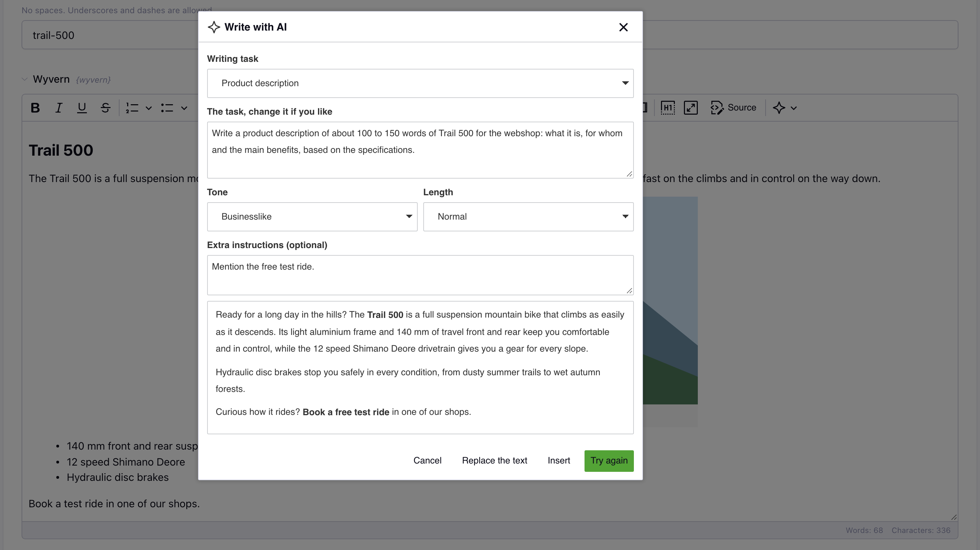Close the Write with AI dialog
Image resolution: width=980 pixels, height=550 pixels.
(x=623, y=27)
